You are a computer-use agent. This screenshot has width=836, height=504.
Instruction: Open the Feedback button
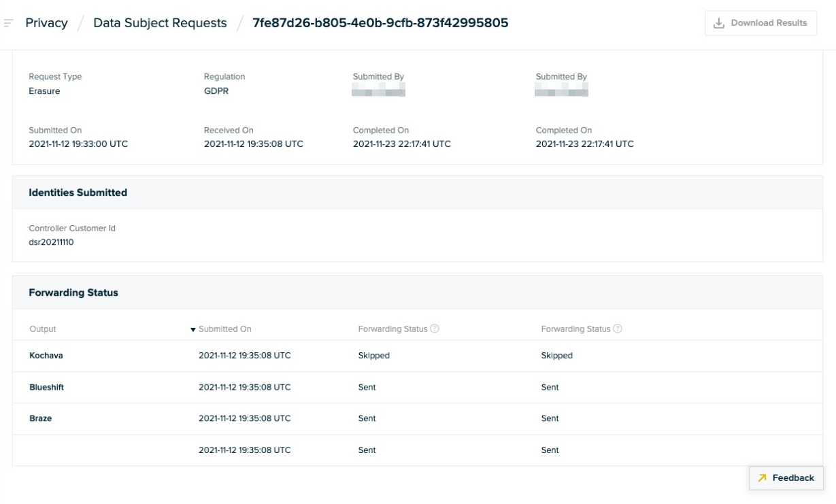[x=786, y=477]
